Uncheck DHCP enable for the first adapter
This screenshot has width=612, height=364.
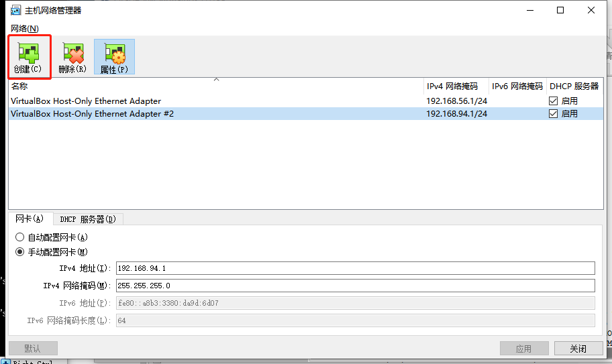coord(553,101)
